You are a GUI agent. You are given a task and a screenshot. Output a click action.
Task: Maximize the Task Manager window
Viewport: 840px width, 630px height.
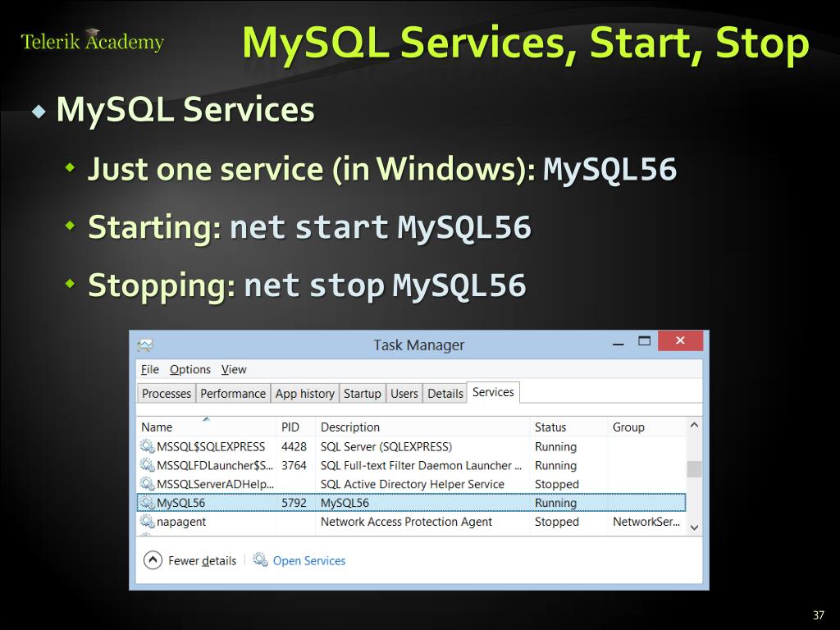[x=645, y=340]
